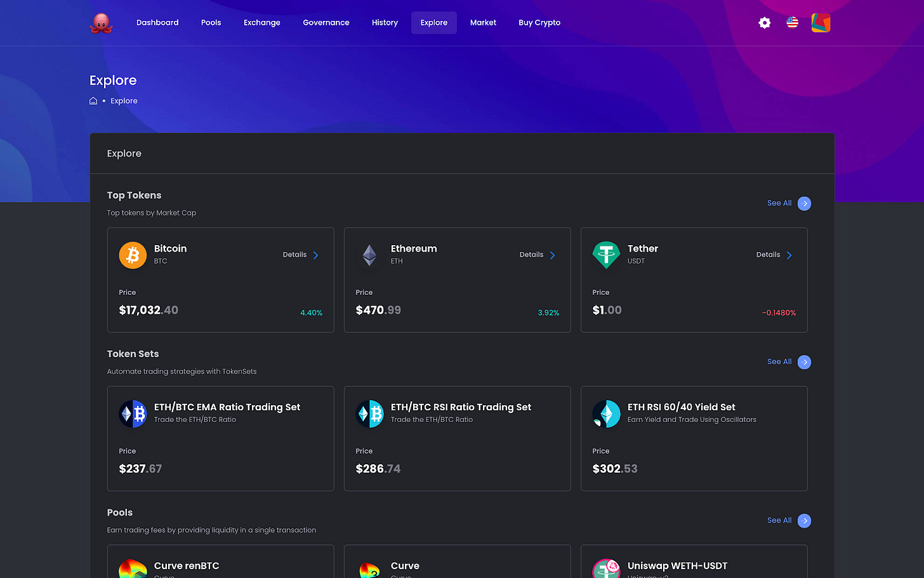Click the home breadcrumb icon
The width and height of the screenshot is (924, 578).
[93, 101]
